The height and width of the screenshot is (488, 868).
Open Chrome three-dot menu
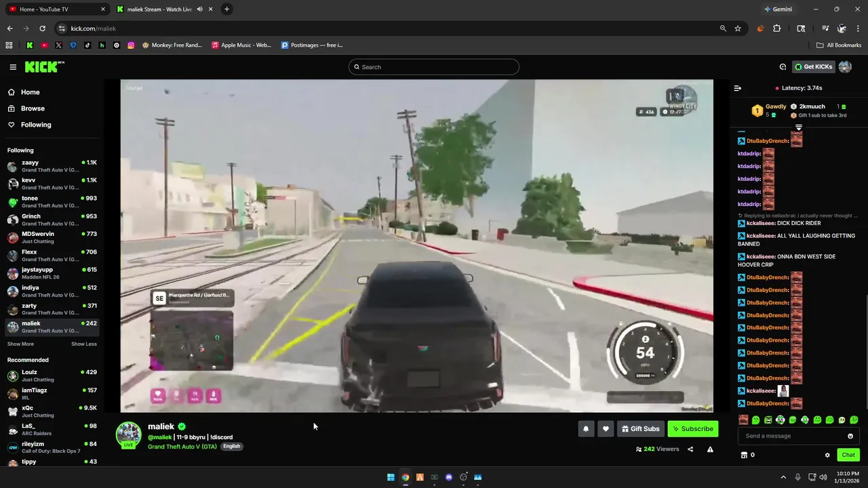tap(859, 28)
